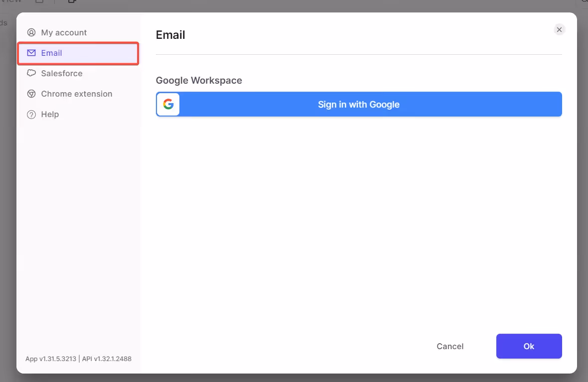Cancel the Email settings dialog
The height and width of the screenshot is (382, 588).
[449, 346]
